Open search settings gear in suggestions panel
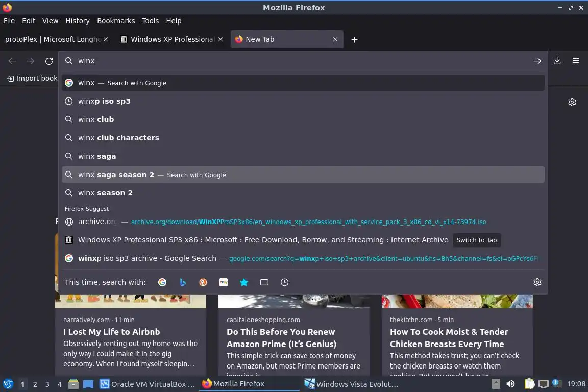The image size is (588, 392). coord(537,282)
